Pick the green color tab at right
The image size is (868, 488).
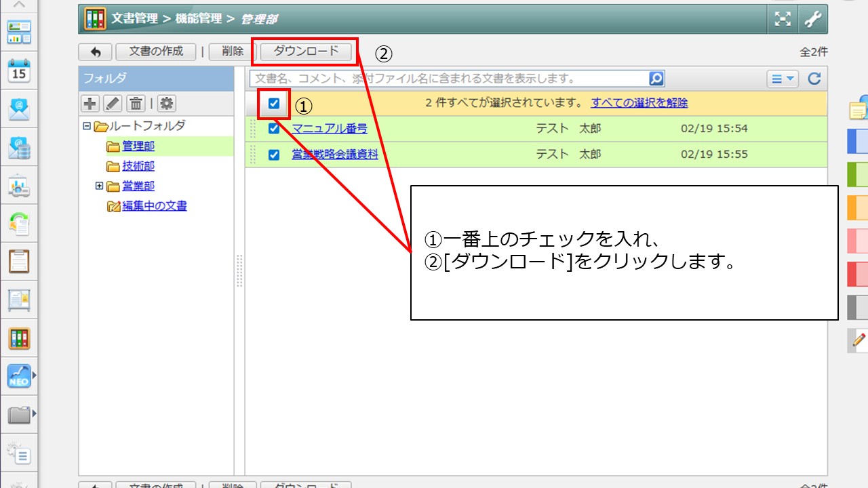coord(859,174)
